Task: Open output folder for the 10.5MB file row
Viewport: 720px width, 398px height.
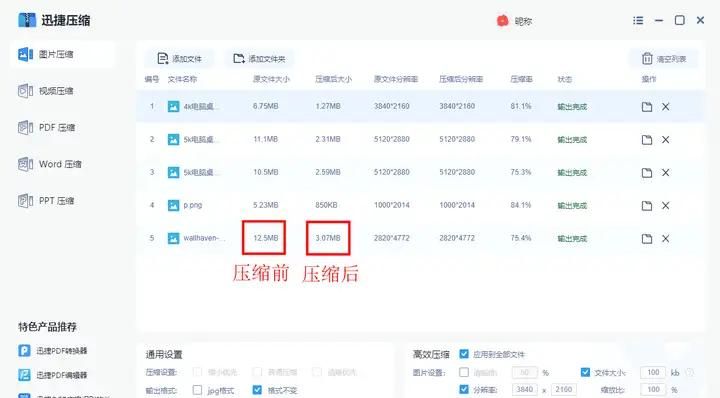Action: [647, 173]
